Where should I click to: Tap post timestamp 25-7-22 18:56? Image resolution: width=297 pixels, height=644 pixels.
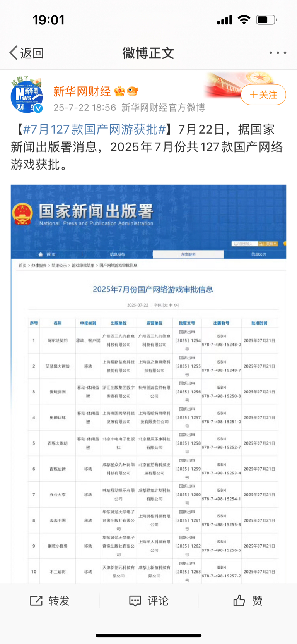[85, 107]
